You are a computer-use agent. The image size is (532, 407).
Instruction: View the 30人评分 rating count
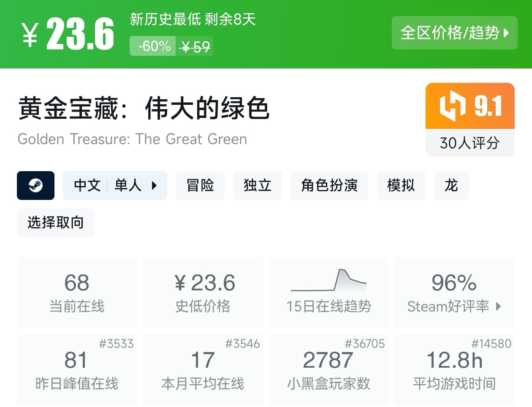pos(470,143)
